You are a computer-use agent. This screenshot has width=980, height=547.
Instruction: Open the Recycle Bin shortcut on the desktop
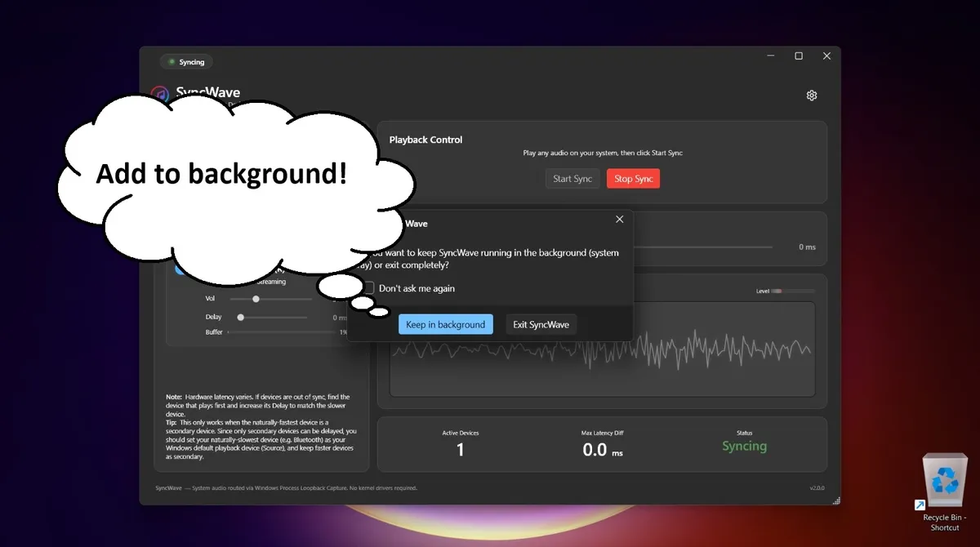pos(944,493)
